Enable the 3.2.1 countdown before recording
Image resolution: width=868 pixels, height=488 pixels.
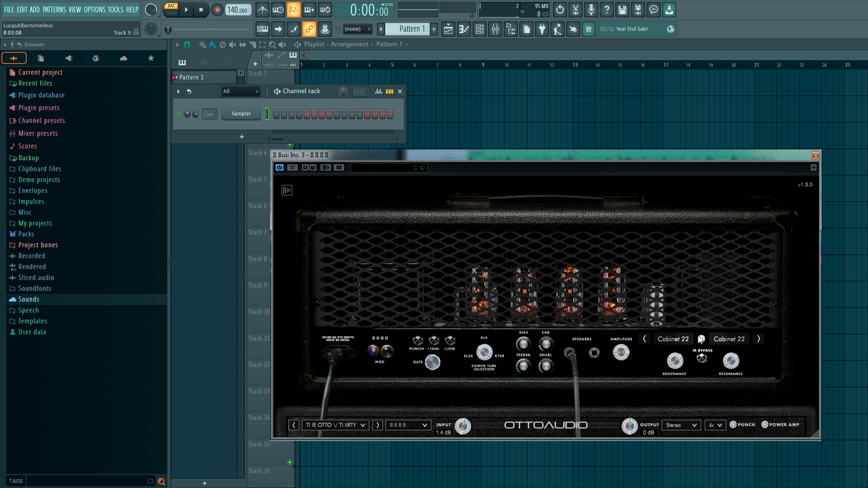(x=293, y=10)
